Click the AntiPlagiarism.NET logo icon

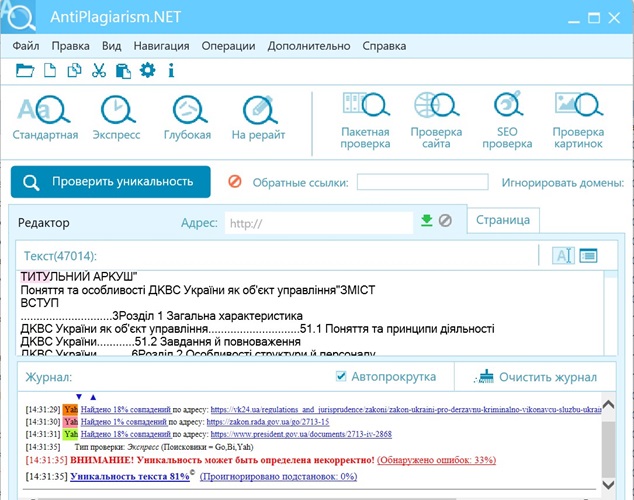[19, 17]
